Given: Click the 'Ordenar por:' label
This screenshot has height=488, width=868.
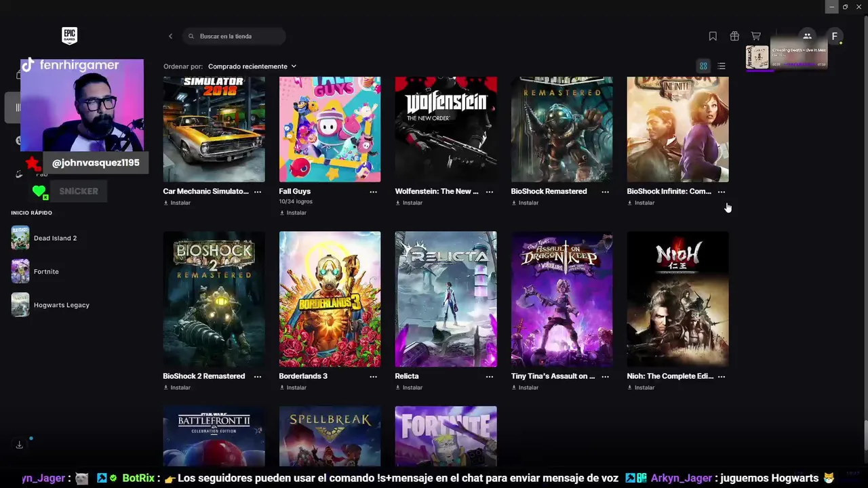Looking at the screenshot, I should click(183, 66).
